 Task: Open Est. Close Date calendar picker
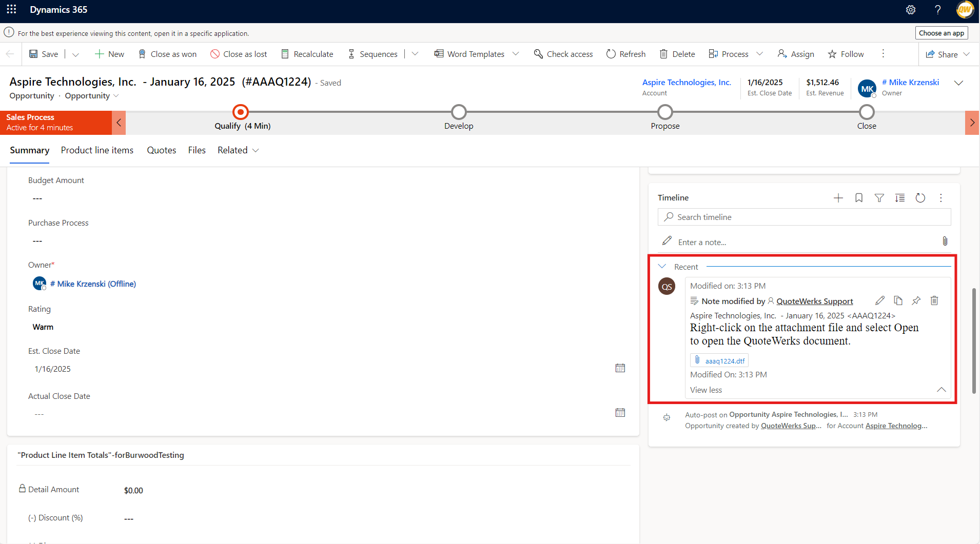pyautogui.click(x=620, y=368)
